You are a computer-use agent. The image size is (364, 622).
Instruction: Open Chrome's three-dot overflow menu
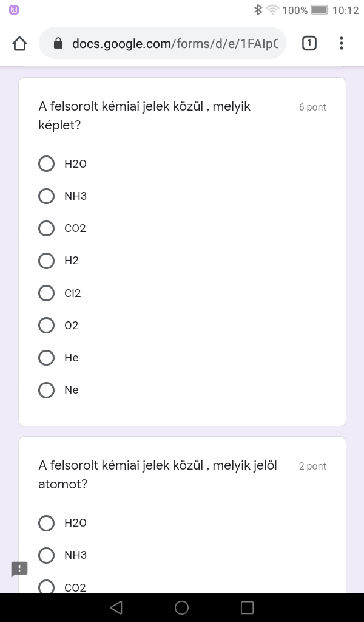coord(342,43)
